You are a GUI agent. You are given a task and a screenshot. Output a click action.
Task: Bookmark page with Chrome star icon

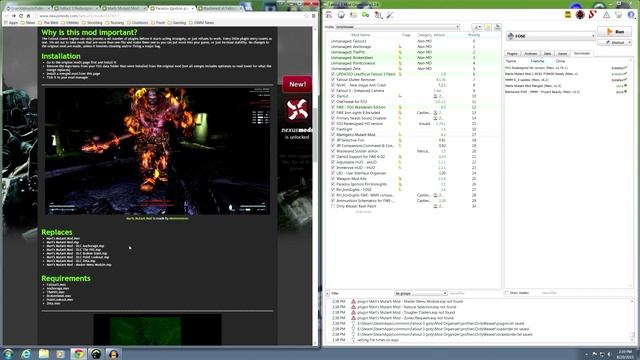point(306,16)
